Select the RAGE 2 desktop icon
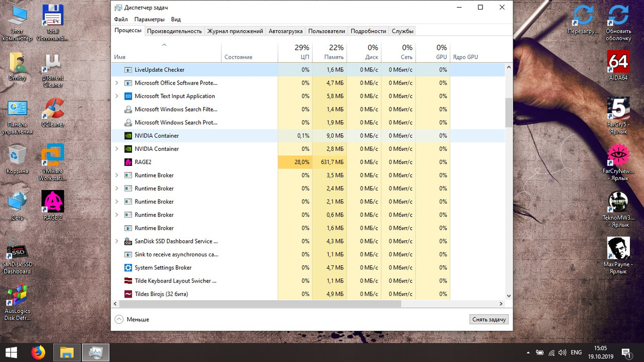The image size is (644, 362). pyautogui.click(x=52, y=205)
